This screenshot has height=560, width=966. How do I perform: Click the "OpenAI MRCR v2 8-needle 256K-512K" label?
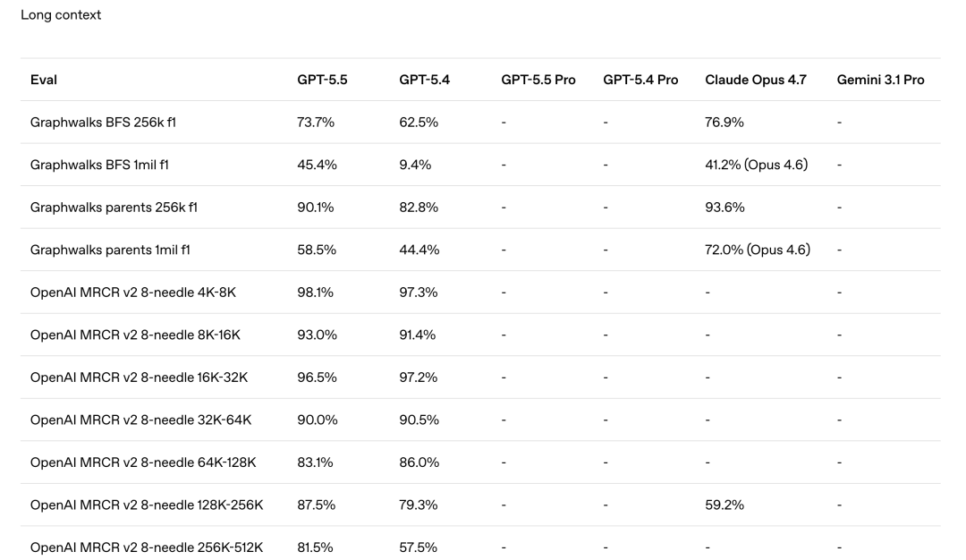pyautogui.click(x=147, y=547)
